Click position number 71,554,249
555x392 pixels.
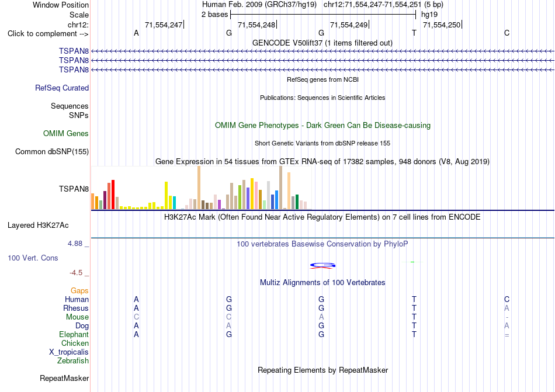click(349, 25)
